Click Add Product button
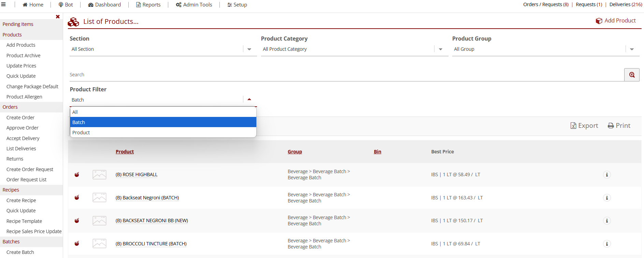 (616, 21)
